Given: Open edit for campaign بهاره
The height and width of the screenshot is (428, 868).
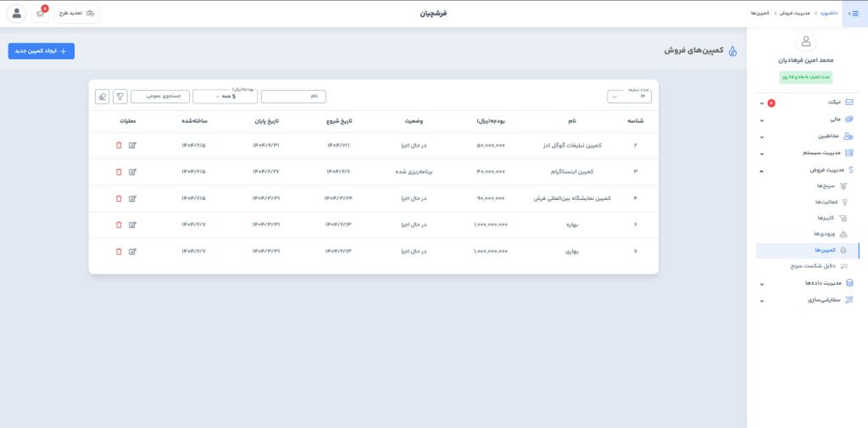Looking at the screenshot, I should (132, 225).
